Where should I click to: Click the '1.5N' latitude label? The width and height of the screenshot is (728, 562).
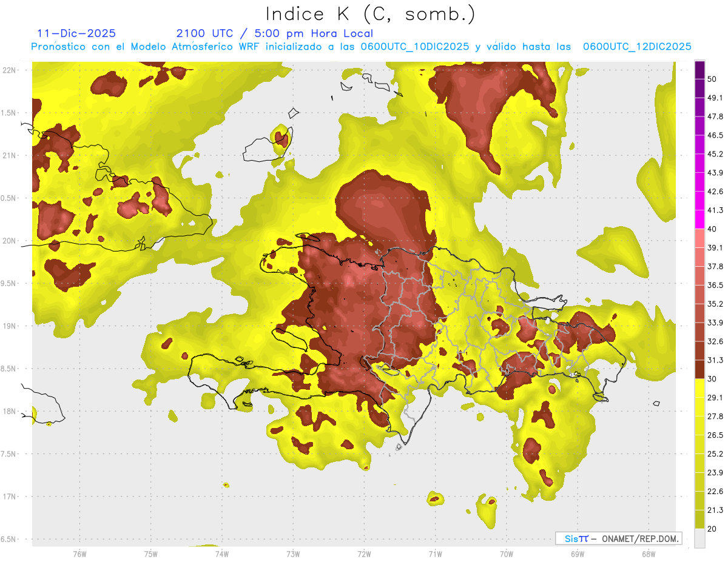click(9, 113)
